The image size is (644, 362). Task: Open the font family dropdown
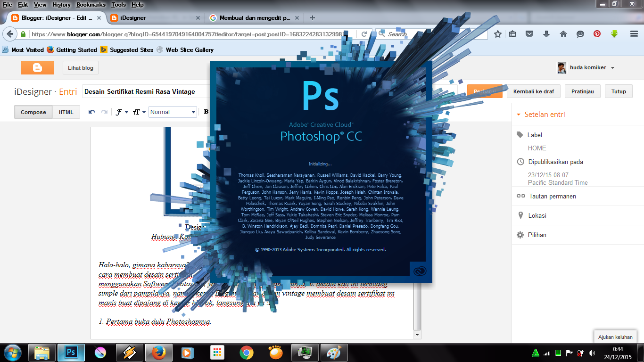coord(122,112)
